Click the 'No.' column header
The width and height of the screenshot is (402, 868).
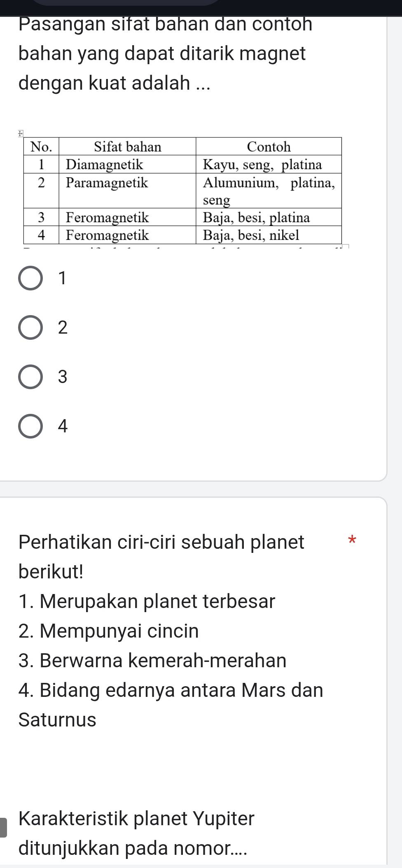coord(42,146)
